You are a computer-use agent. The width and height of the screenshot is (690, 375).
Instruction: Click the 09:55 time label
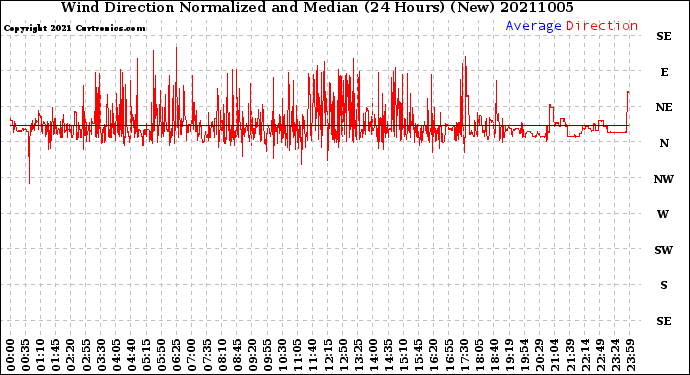[268, 355]
